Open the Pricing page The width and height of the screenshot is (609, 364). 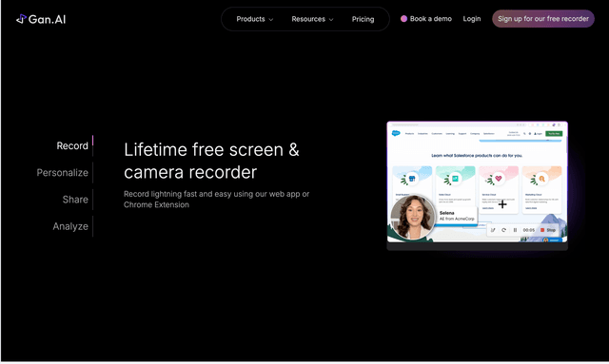[363, 19]
